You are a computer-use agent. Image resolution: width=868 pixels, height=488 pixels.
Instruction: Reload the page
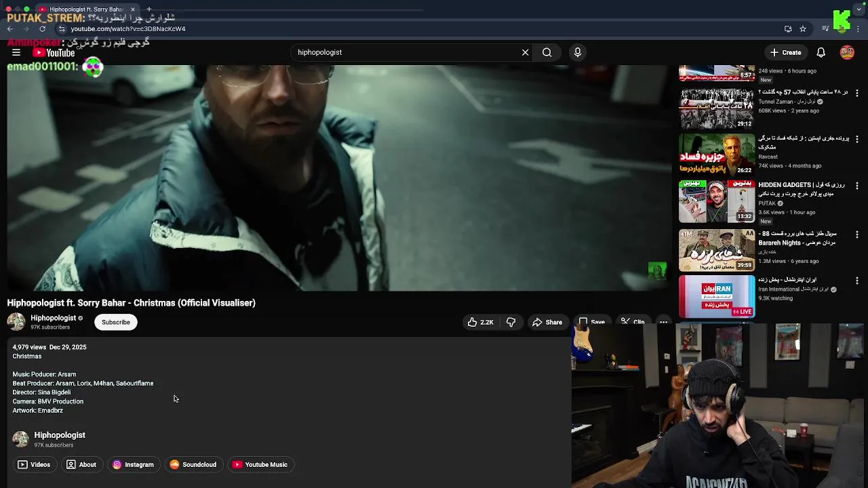[42, 28]
